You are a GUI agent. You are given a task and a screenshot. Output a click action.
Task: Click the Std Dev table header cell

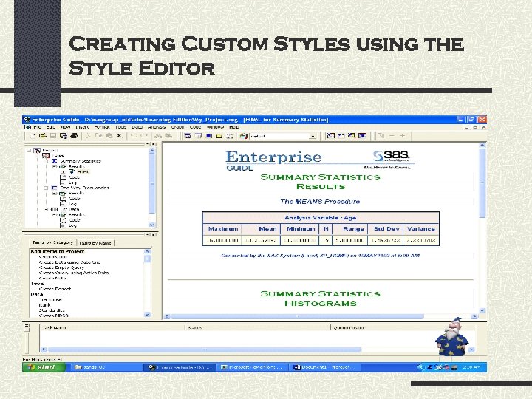386,228
